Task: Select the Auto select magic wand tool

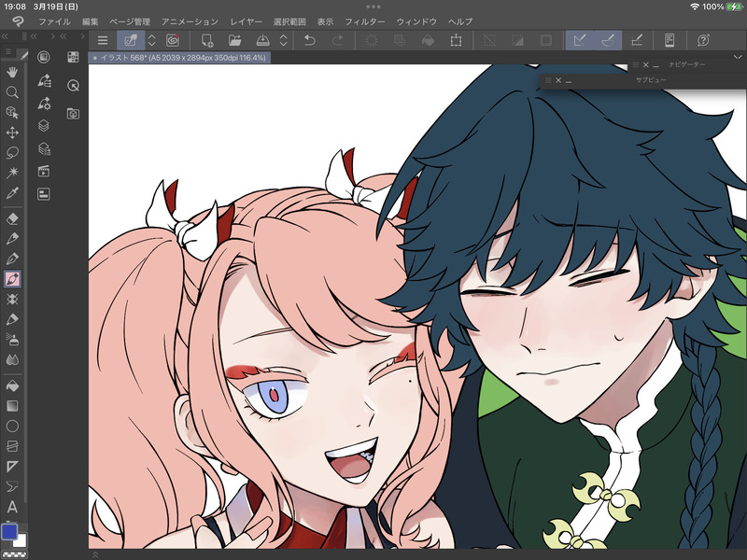Action: click(12, 173)
